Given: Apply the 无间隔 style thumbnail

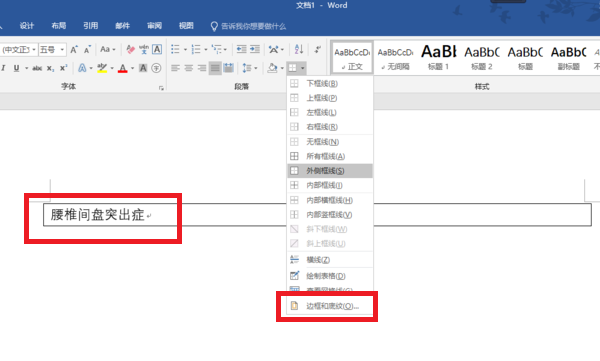Looking at the screenshot, I should (395, 58).
